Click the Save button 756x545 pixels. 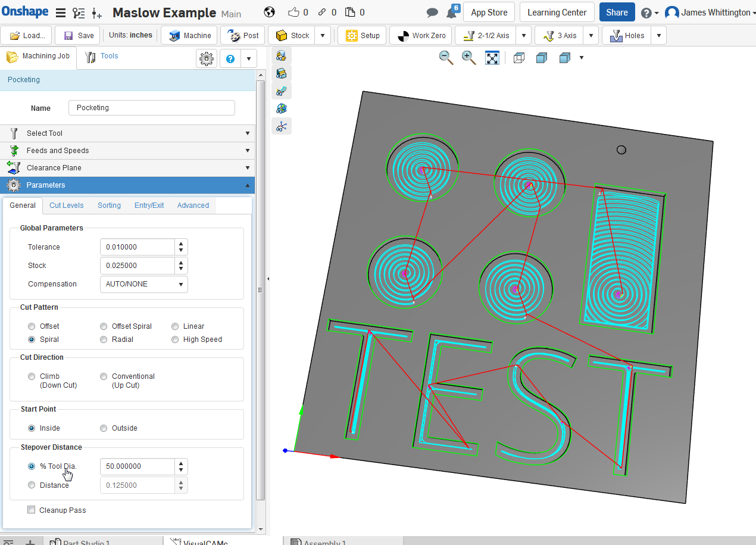coord(79,35)
